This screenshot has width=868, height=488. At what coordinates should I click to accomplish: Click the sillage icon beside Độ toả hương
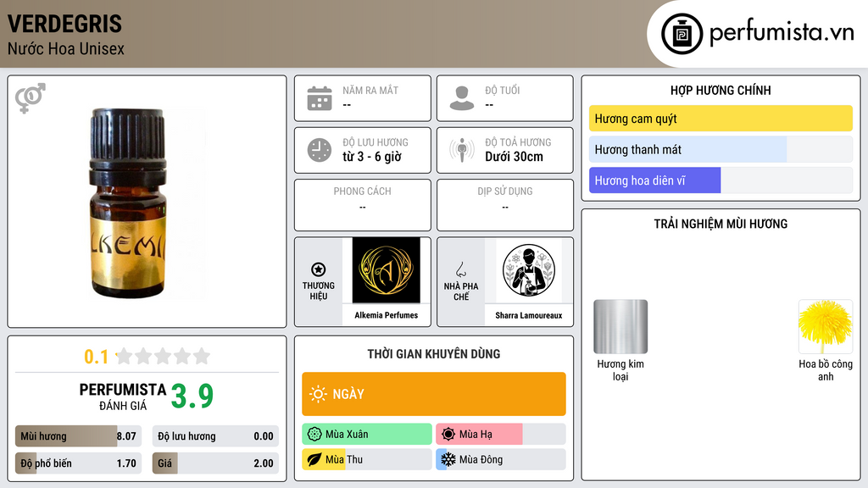462,150
